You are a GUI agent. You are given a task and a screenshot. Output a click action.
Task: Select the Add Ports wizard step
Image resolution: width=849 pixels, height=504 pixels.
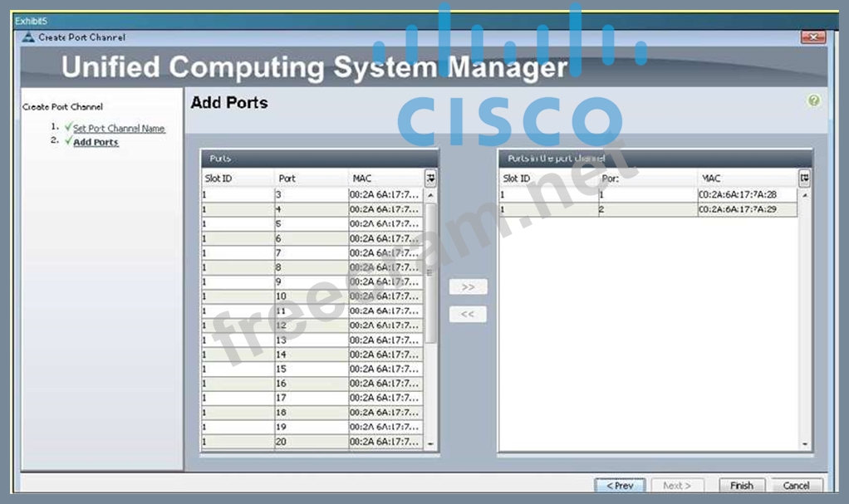[96, 142]
